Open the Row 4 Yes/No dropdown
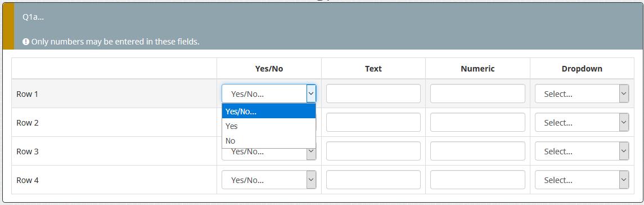This screenshot has height=205, width=644. [x=269, y=180]
